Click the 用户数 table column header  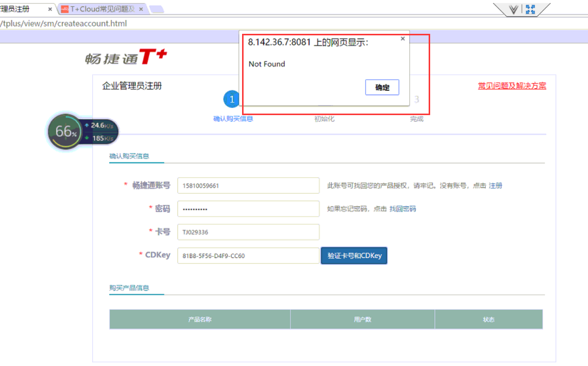[363, 320]
